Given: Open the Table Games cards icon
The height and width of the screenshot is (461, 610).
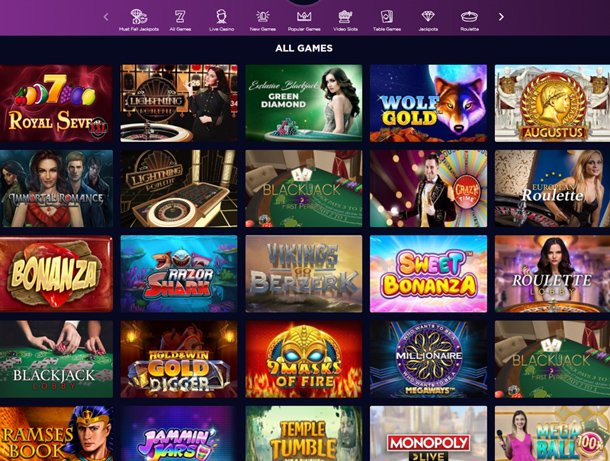Looking at the screenshot, I should click(x=387, y=16).
